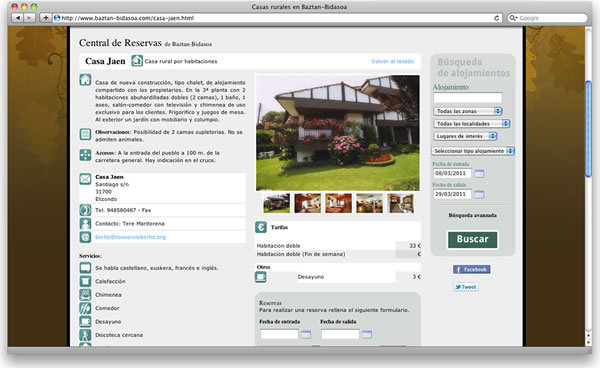Click the Desayuno service icon in Servicios
This screenshot has width=600, height=368.
(x=85, y=321)
